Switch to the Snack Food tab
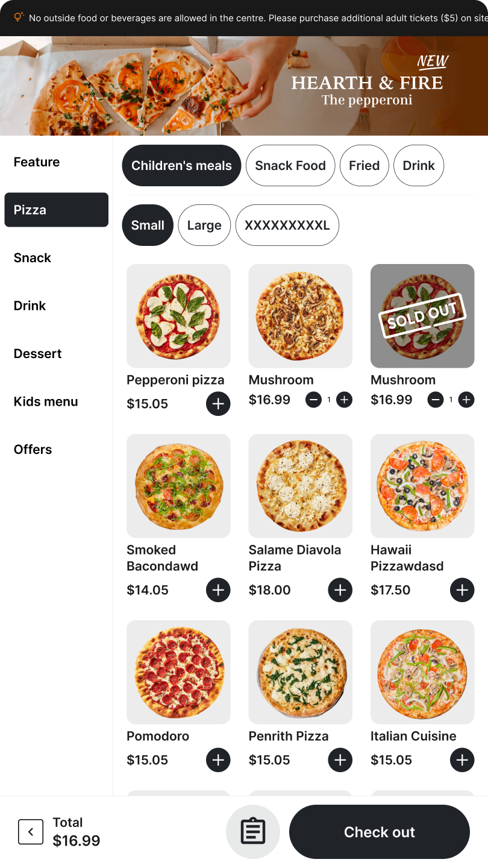488x868 pixels. [x=290, y=166]
